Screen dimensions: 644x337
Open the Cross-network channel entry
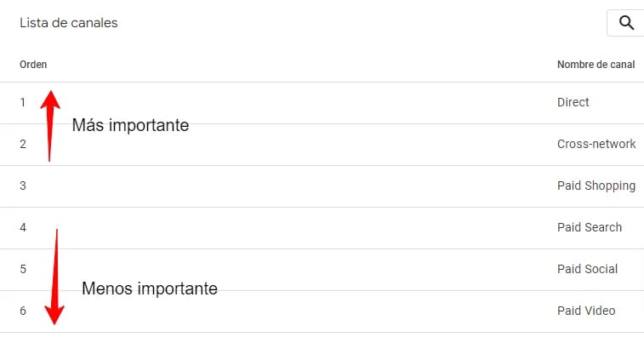point(596,144)
